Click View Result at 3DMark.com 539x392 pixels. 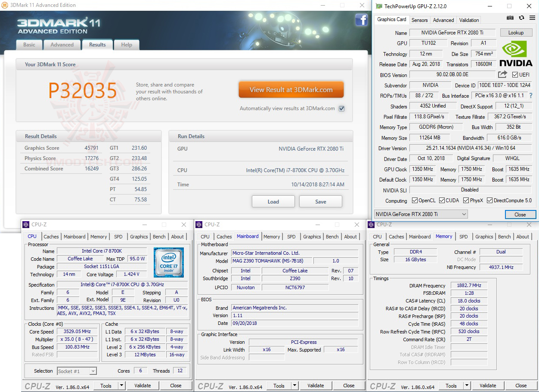(x=291, y=90)
